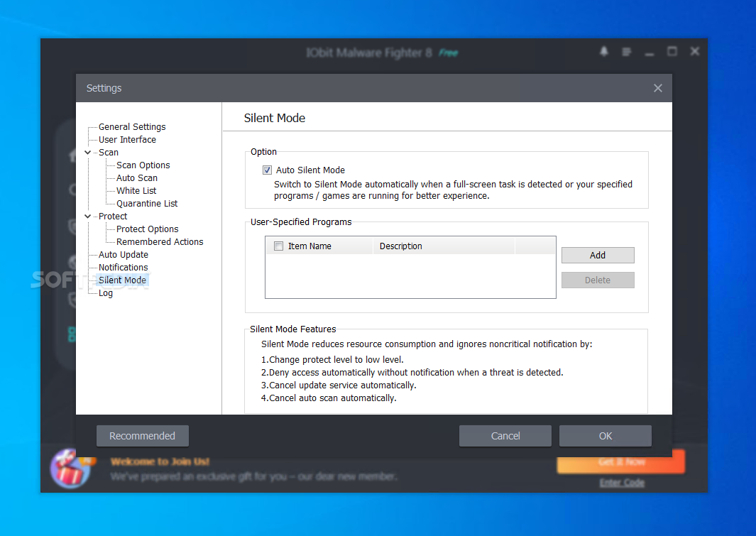Maximize the IObit Malware Fighter window
The height and width of the screenshot is (536, 756).
tap(672, 51)
